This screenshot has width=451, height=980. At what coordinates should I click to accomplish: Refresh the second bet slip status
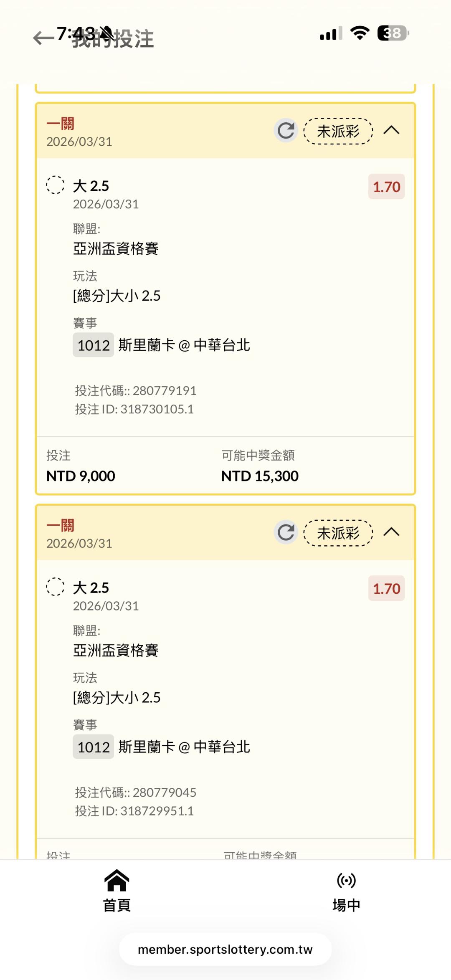[286, 532]
